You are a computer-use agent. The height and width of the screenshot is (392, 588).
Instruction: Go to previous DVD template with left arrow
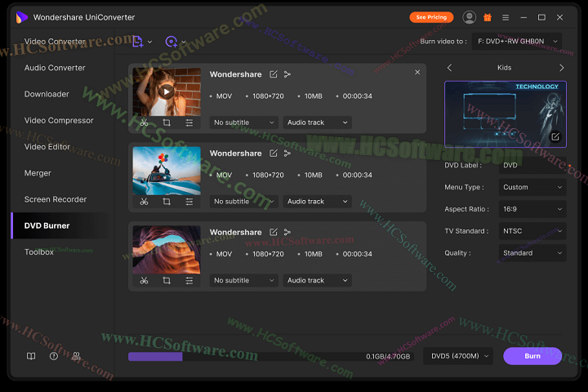(x=449, y=68)
